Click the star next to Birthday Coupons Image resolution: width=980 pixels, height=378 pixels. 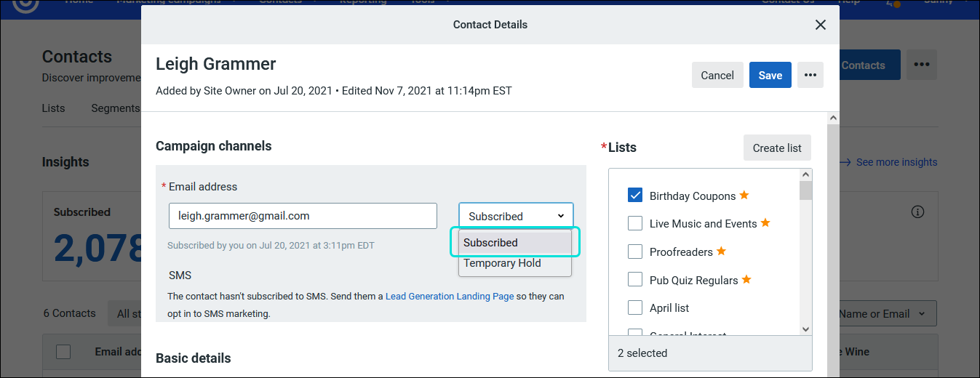(x=744, y=195)
